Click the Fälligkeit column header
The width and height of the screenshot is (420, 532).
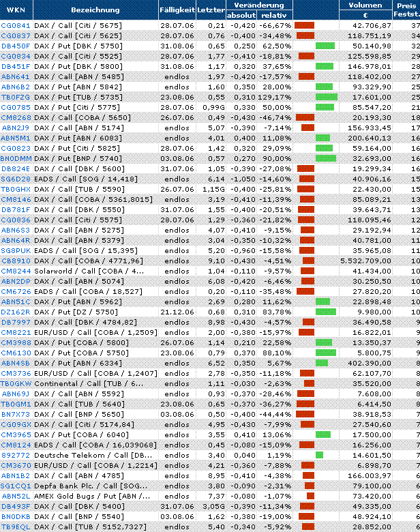[177, 10]
